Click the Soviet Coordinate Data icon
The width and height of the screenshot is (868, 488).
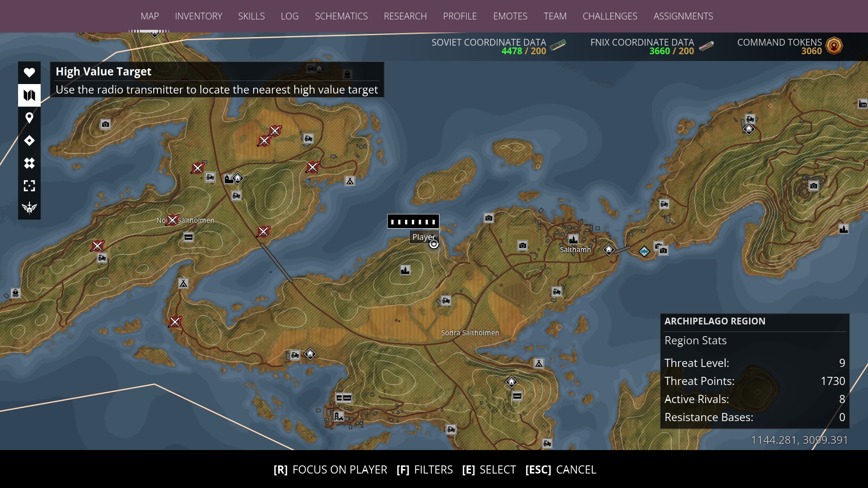[558, 46]
